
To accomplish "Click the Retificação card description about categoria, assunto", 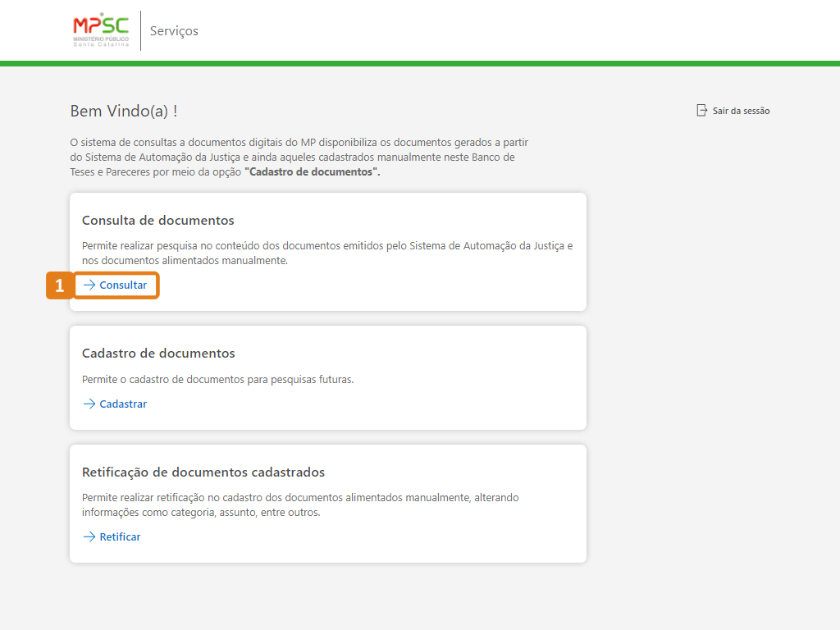I will coord(300,504).
